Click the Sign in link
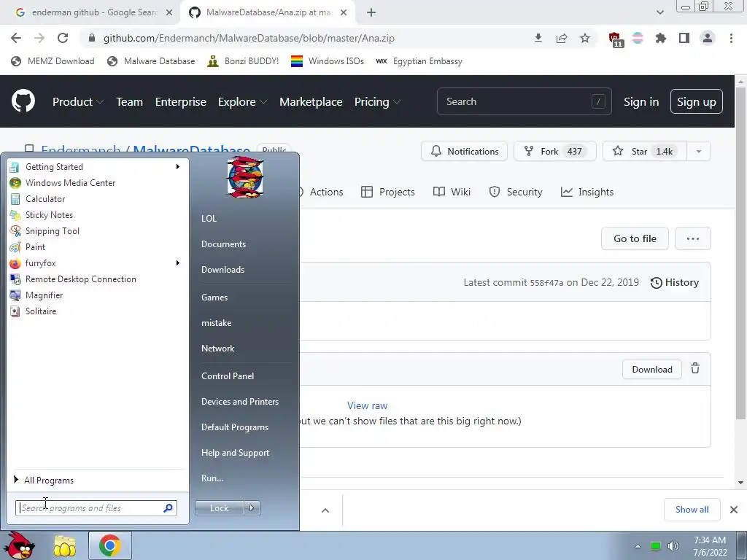The image size is (747, 560). pos(641,101)
